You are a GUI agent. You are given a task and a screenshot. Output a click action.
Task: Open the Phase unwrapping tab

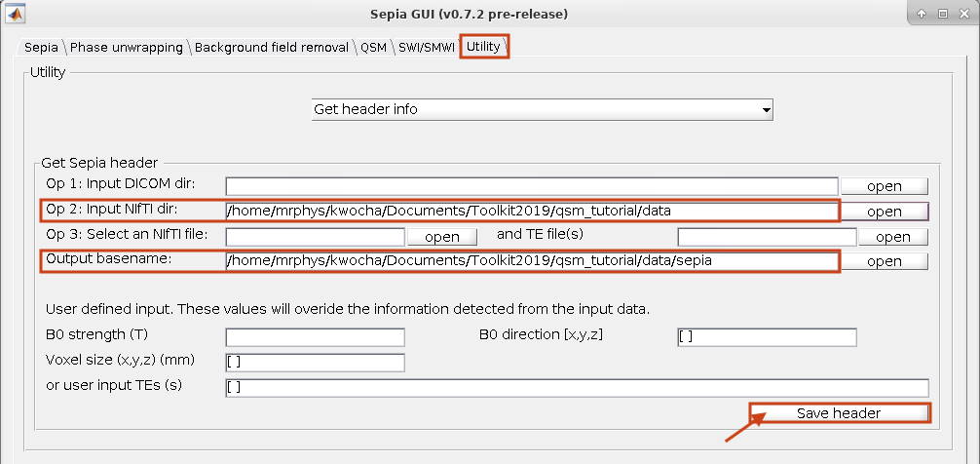coord(127,47)
